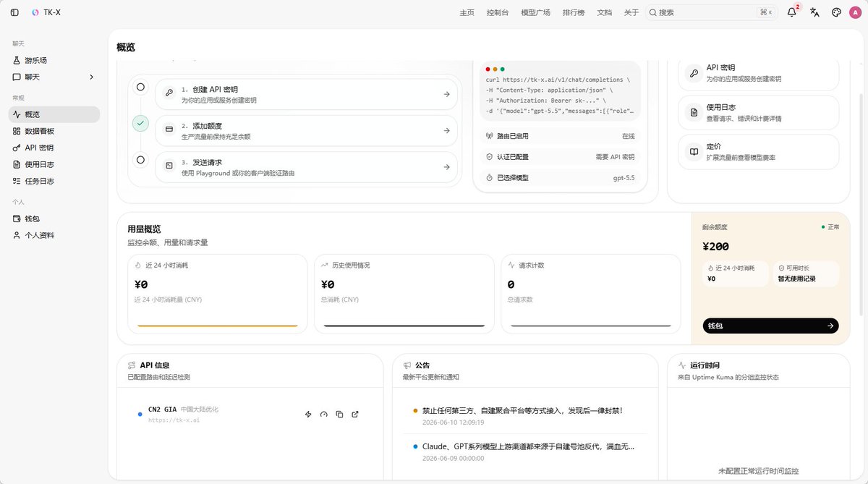Open 模型广场 in top navigation
Screen dimensions: 868x484
click(x=535, y=12)
